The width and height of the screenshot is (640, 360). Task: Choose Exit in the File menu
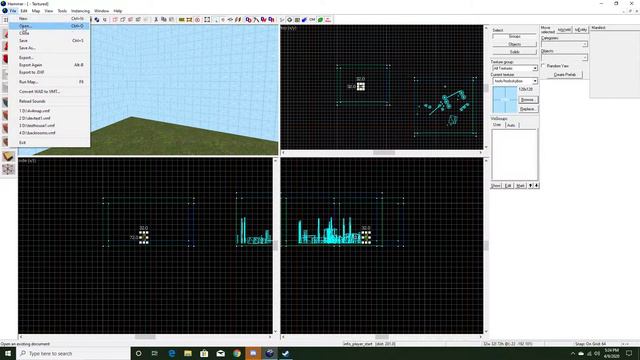[50, 142]
